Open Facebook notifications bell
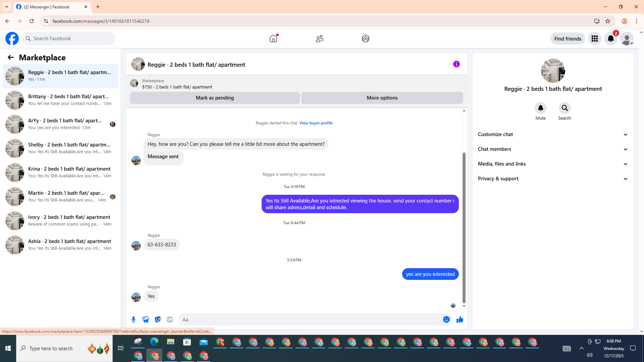This screenshot has width=644, height=362. tap(610, 39)
